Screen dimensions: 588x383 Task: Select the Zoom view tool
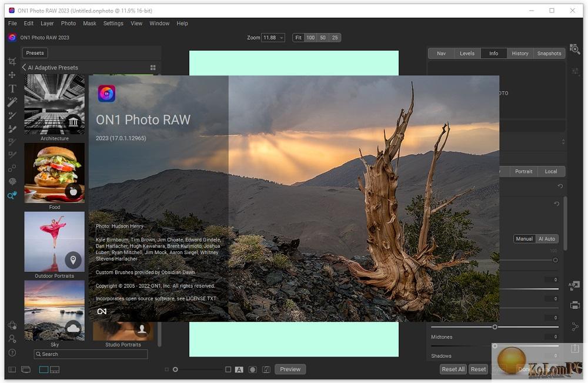(12, 195)
